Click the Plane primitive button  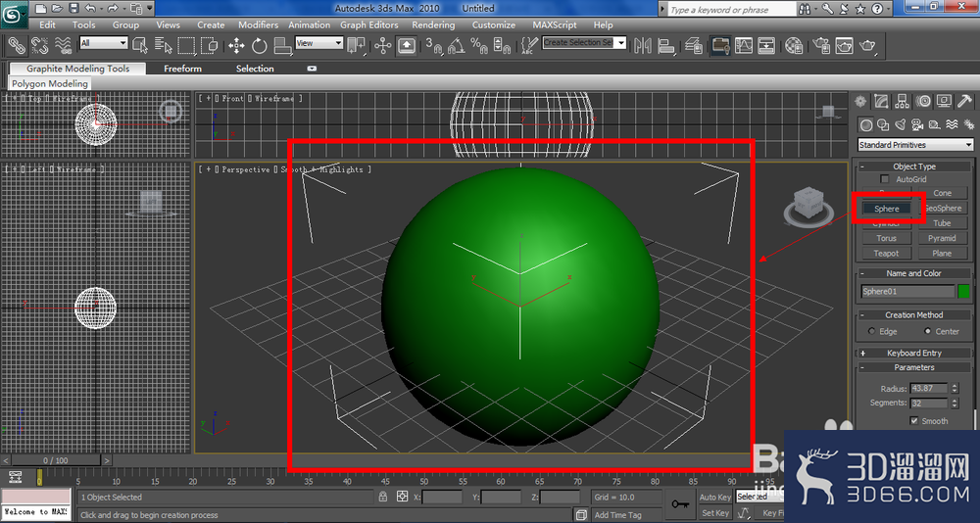pyautogui.click(x=942, y=253)
